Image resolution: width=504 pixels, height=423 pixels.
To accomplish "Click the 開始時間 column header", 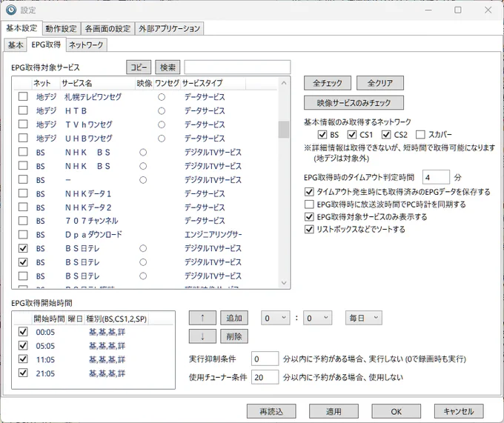I will pyautogui.click(x=49, y=319).
